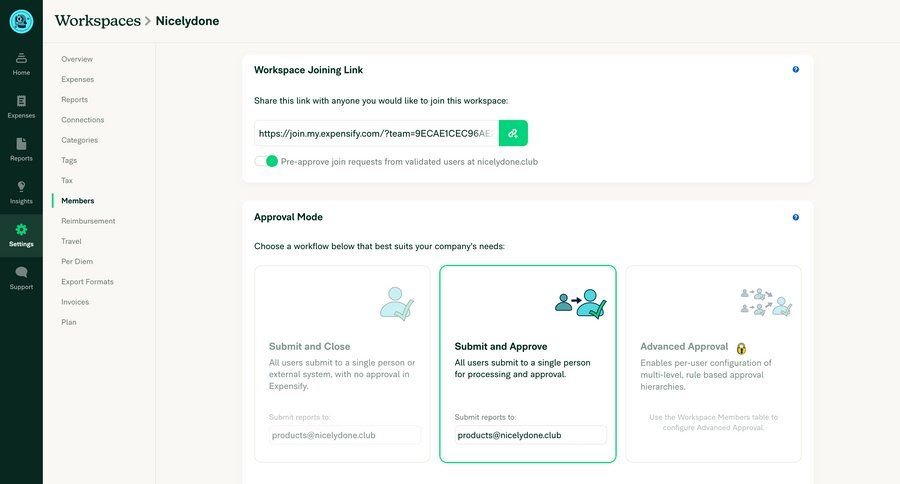Viewport: 900px width, 484px height.
Task: Click the Submit and Approve people illustration
Action: [x=581, y=304]
